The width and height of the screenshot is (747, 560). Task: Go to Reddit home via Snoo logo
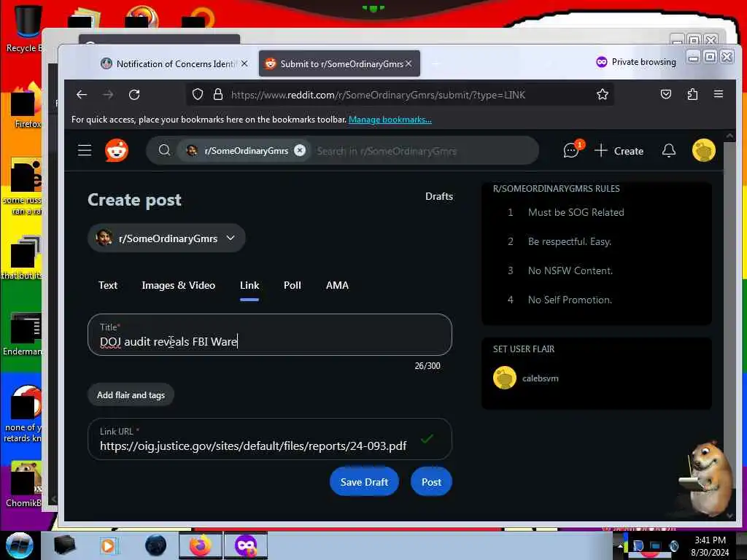coord(117,150)
